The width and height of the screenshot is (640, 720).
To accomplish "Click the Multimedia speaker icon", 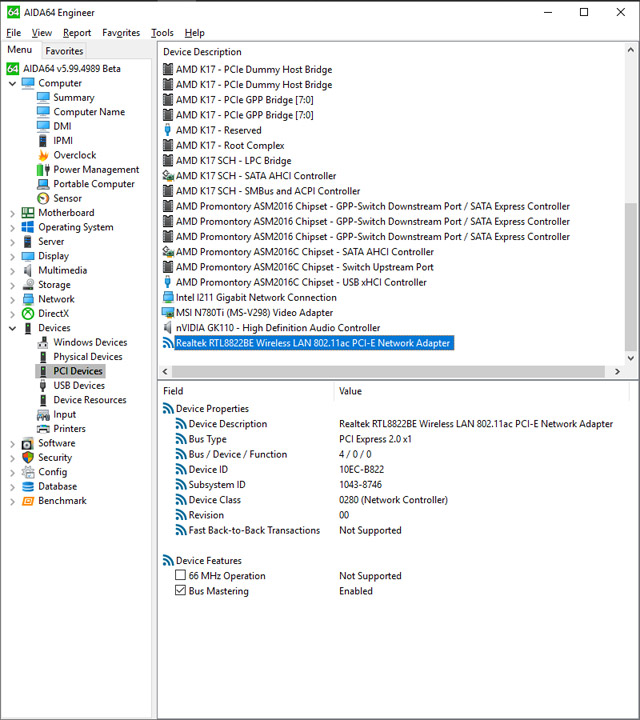I will [x=28, y=270].
